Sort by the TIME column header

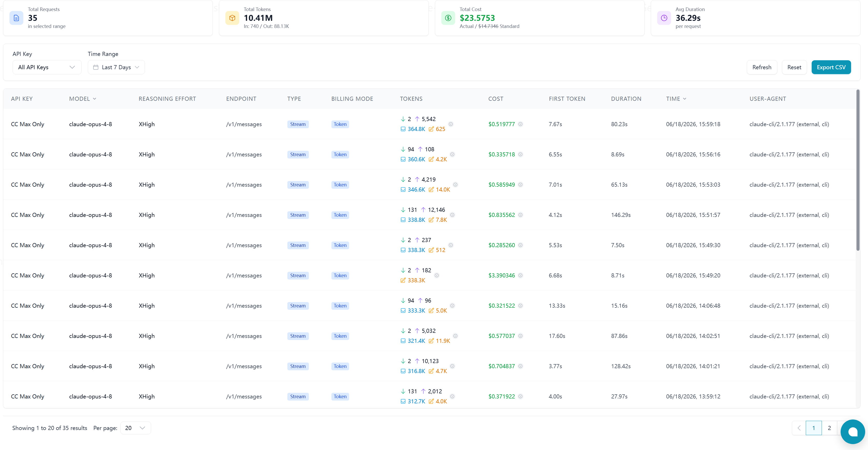tap(676, 99)
